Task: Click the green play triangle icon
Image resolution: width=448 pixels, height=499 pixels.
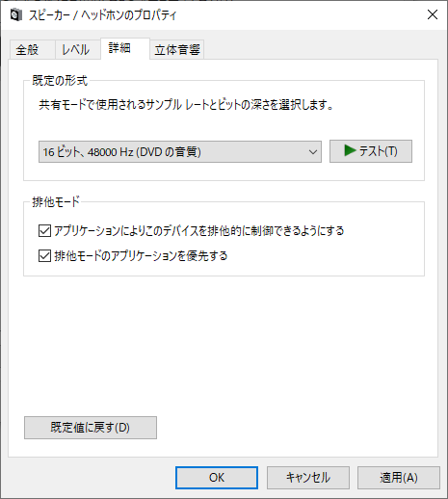Action: (350, 150)
